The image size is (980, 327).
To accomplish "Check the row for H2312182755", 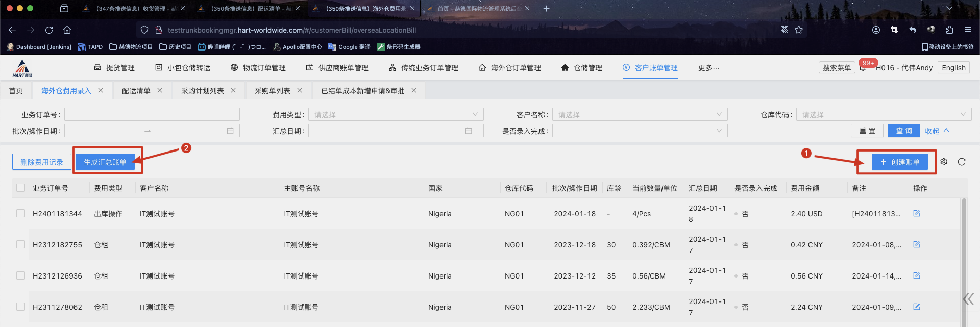I will (x=20, y=244).
